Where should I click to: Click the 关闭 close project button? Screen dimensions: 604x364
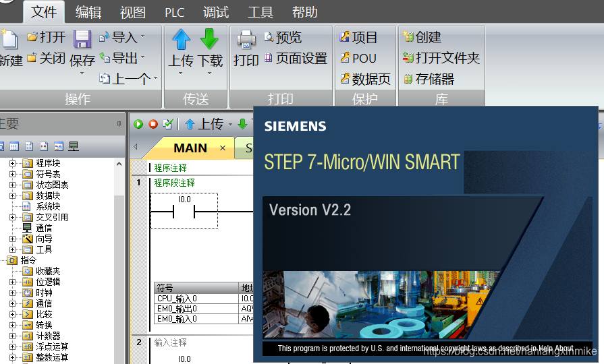[x=46, y=59]
